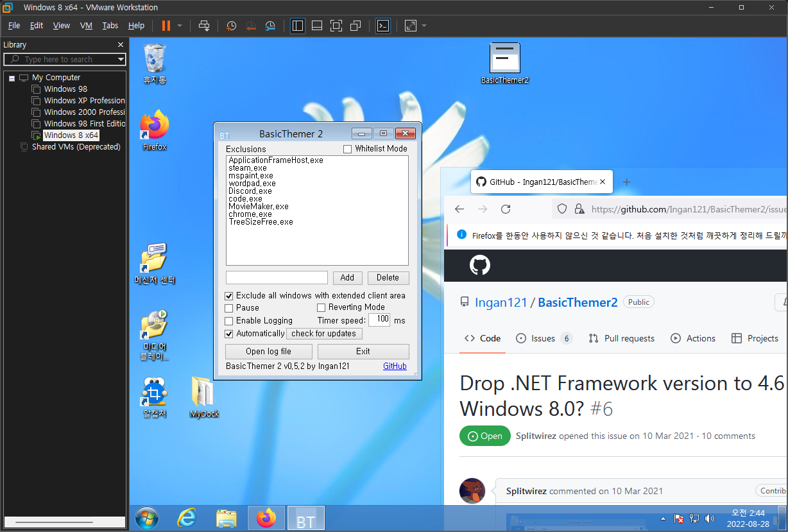This screenshot has height=532, width=788.
Task: Click the check for updates button
Action: 324,334
